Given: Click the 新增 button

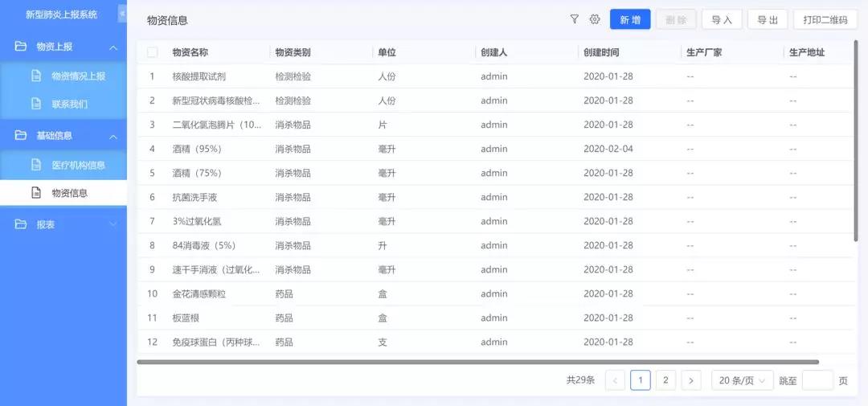Looking at the screenshot, I should coord(630,19).
